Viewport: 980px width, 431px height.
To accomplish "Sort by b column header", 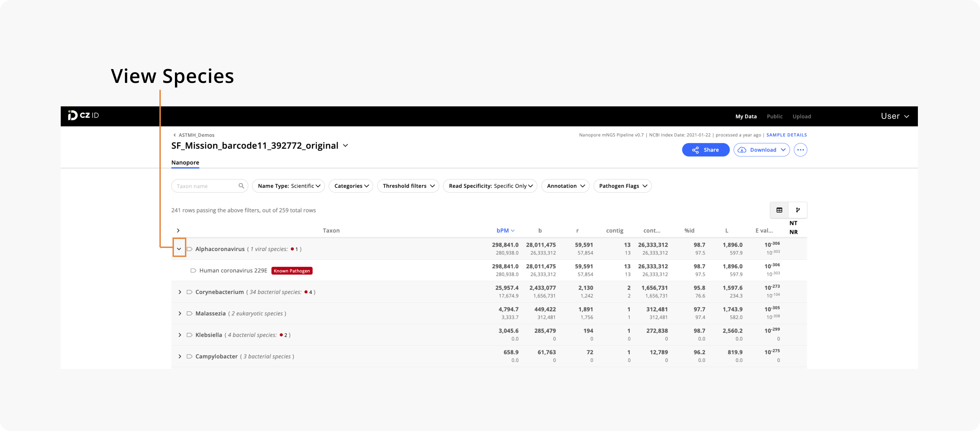I will (540, 230).
